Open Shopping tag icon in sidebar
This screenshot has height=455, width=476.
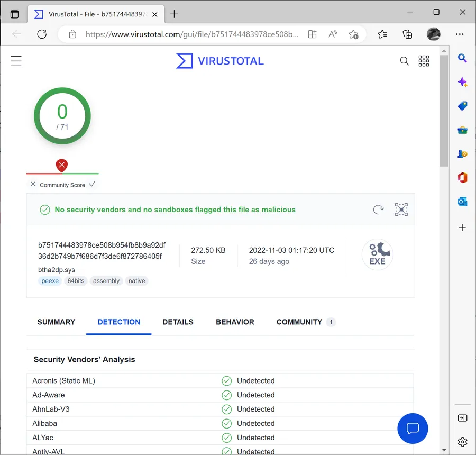(x=462, y=106)
